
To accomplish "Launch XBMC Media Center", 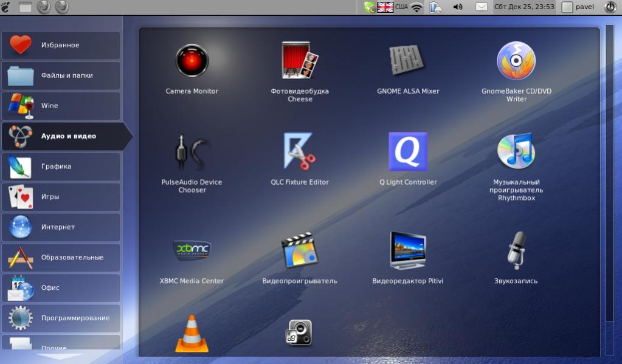I will point(192,250).
